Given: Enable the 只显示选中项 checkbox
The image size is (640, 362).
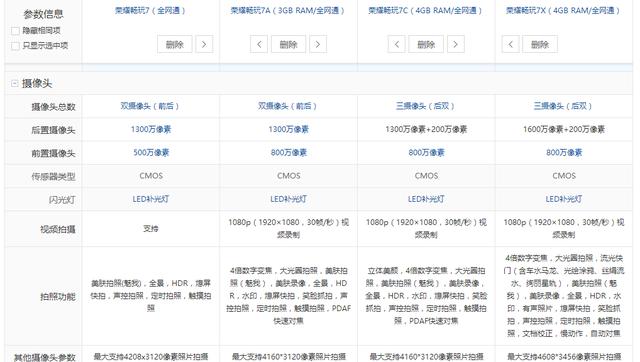Looking at the screenshot, I should click(16, 46).
